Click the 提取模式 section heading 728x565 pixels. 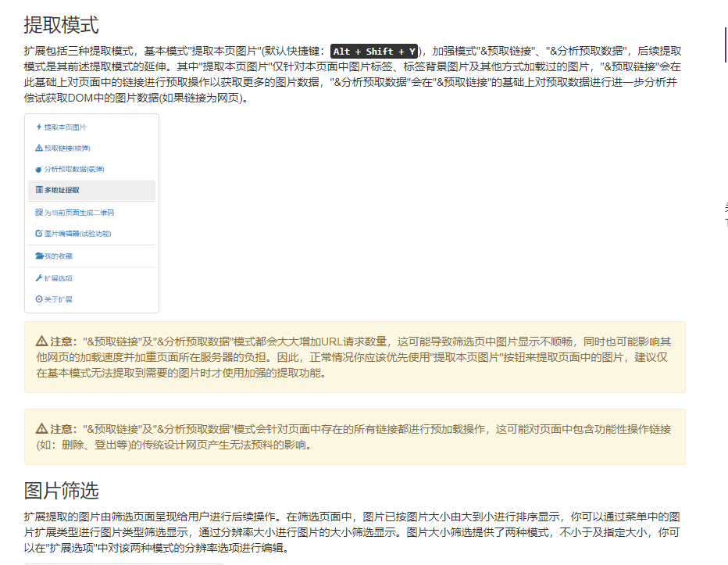pos(61,25)
